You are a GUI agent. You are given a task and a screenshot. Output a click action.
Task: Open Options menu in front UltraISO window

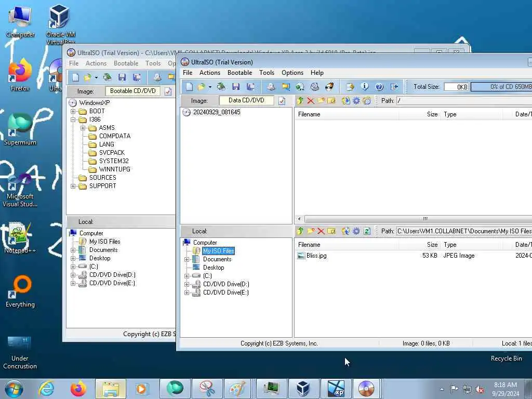292,73
